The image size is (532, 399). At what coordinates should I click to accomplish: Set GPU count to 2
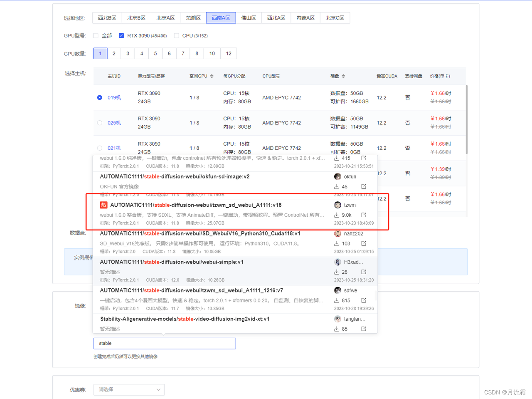click(114, 53)
